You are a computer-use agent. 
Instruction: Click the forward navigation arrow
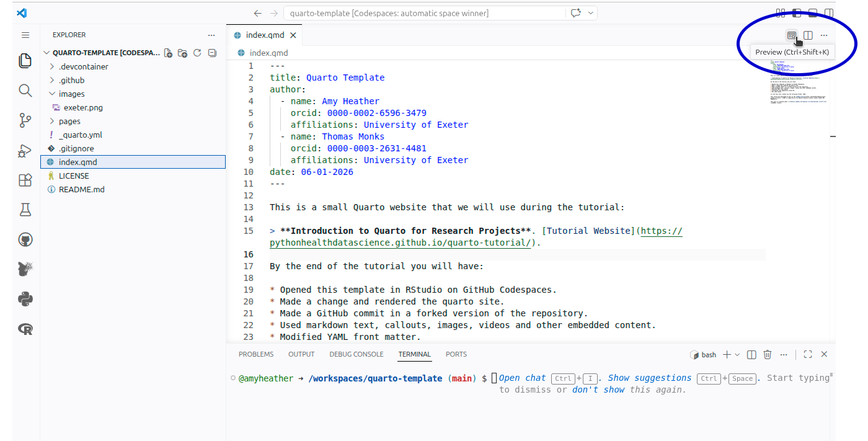pyautogui.click(x=274, y=13)
